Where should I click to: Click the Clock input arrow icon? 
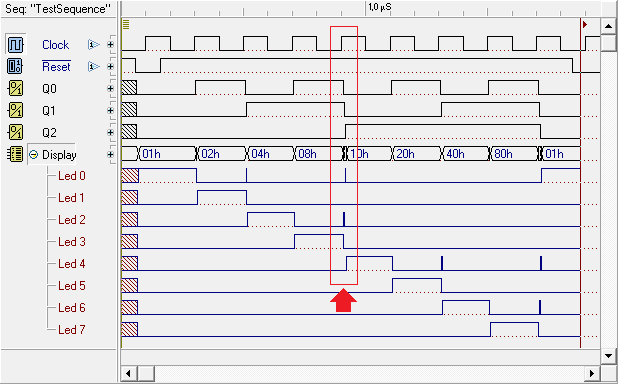tap(94, 45)
